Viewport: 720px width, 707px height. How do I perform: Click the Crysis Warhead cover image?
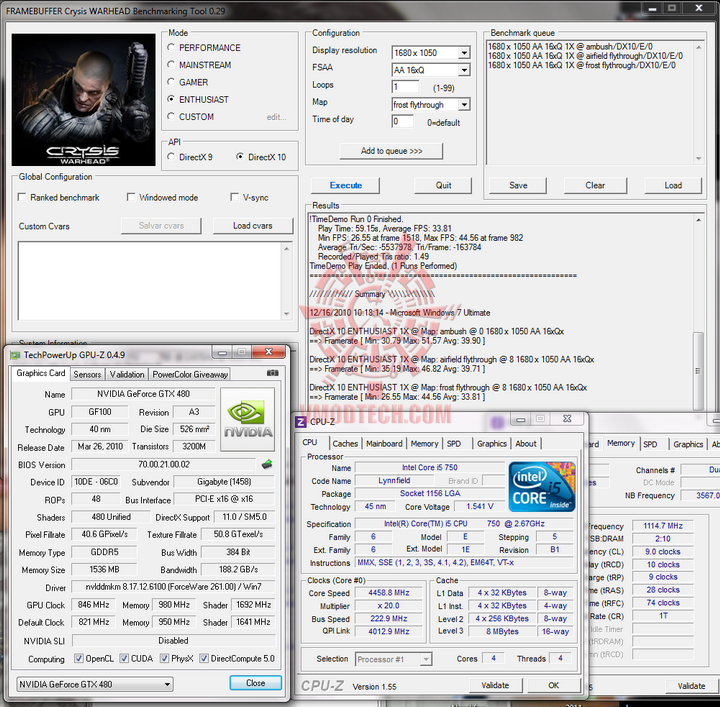pos(84,100)
